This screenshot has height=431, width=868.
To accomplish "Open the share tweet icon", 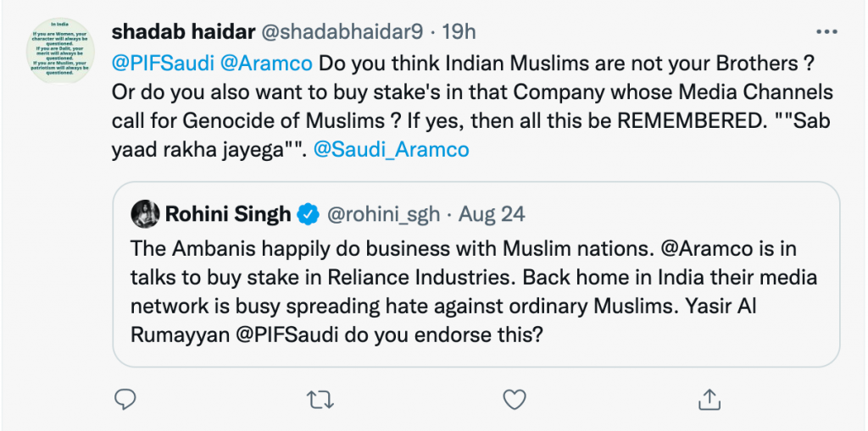I will click(x=709, y=398).
